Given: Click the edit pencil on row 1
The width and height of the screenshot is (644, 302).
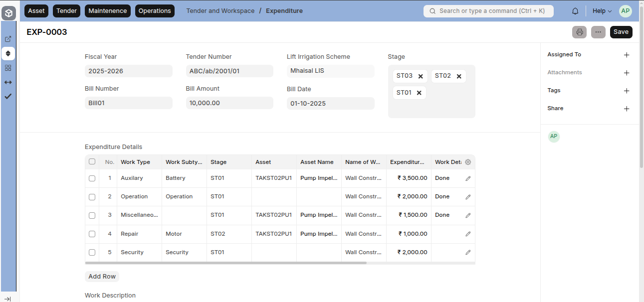Looking at the screenshot, I should pyautogui.click(x=468, y=178).
